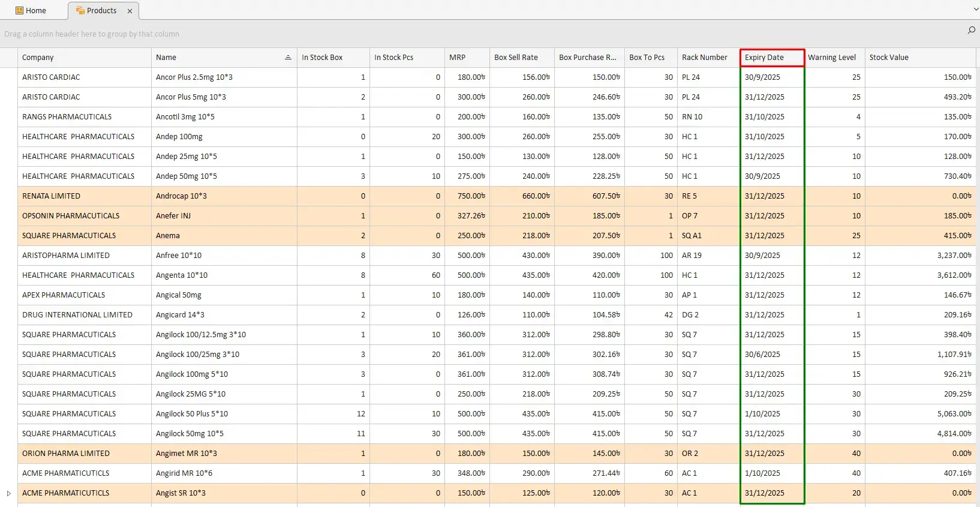Click the Expiry Date column header
This screenshot has width=980, height=507.
coord(772,58)
